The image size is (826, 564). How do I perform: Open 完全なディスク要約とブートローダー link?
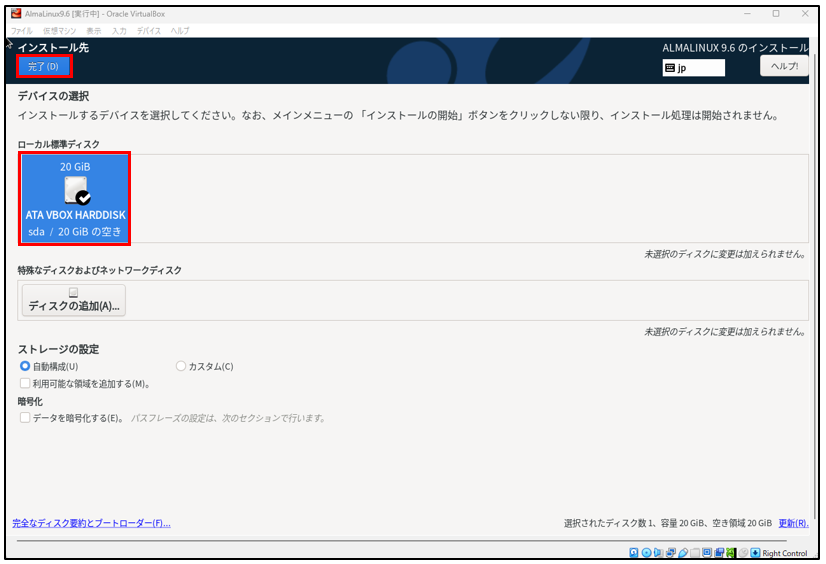point(91,523)
